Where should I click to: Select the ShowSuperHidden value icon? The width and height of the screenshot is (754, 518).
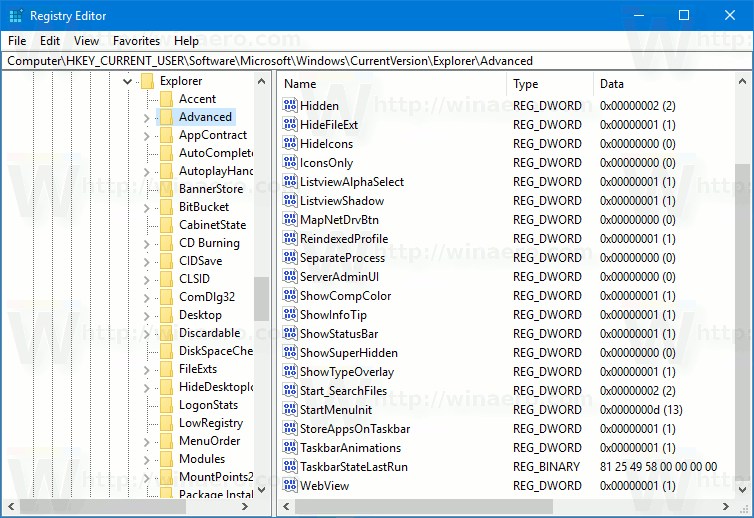click(290, 353)
